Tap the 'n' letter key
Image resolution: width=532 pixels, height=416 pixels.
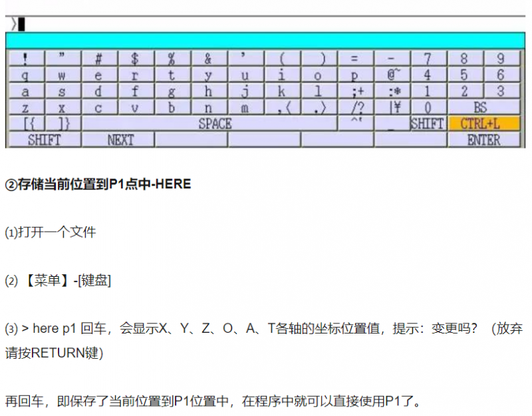point(209,107)
